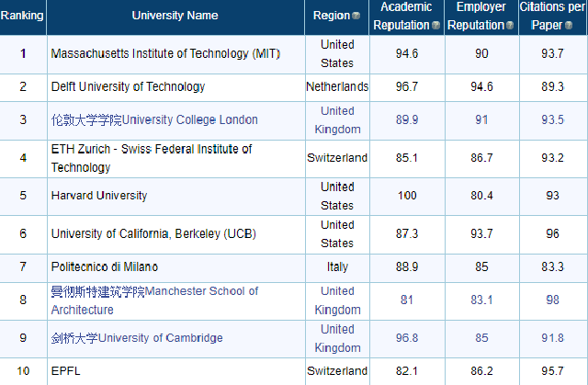
Task: Click the EPFL name in row 10
Action: [x=64, y=370]
